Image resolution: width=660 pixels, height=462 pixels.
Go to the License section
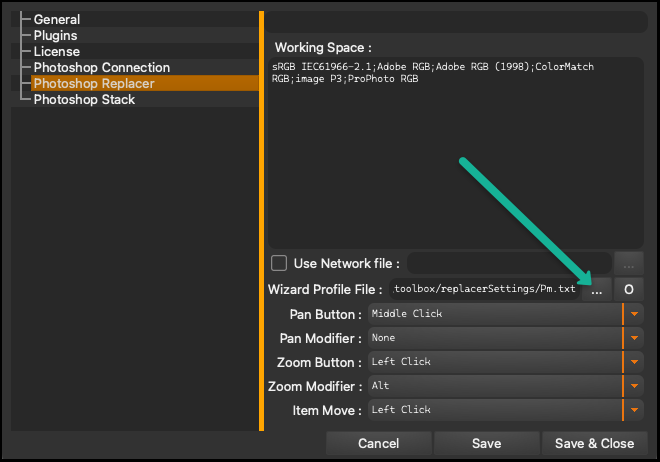[x=57, y=51]
